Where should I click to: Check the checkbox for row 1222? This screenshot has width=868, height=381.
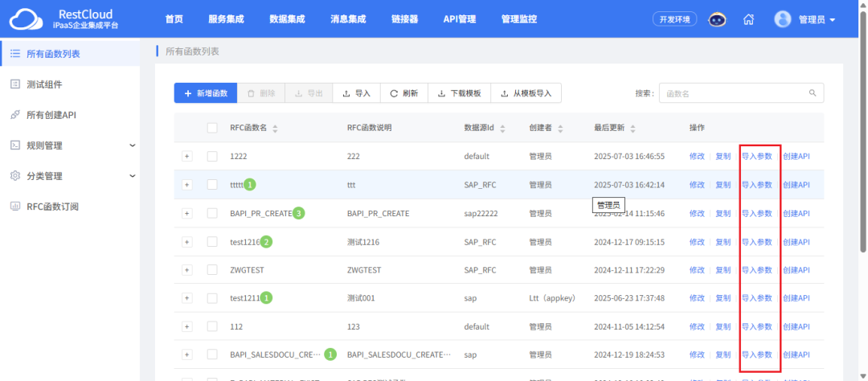pyautogui.click(x=212, y=156)
